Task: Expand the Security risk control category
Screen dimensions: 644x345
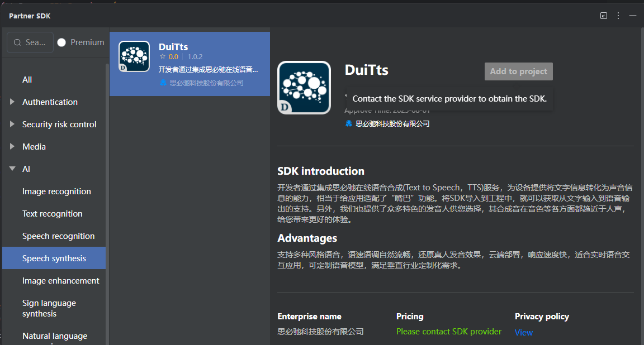Action: click(12, 124)
